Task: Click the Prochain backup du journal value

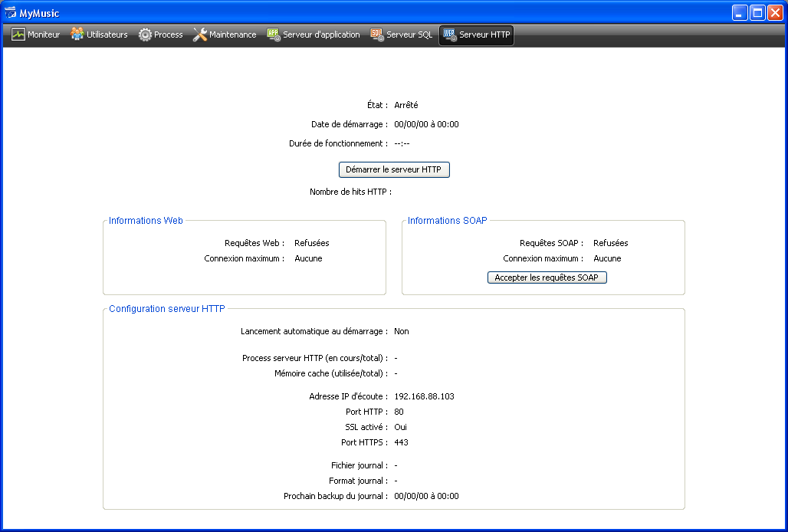Action: [x=426, y=496]
